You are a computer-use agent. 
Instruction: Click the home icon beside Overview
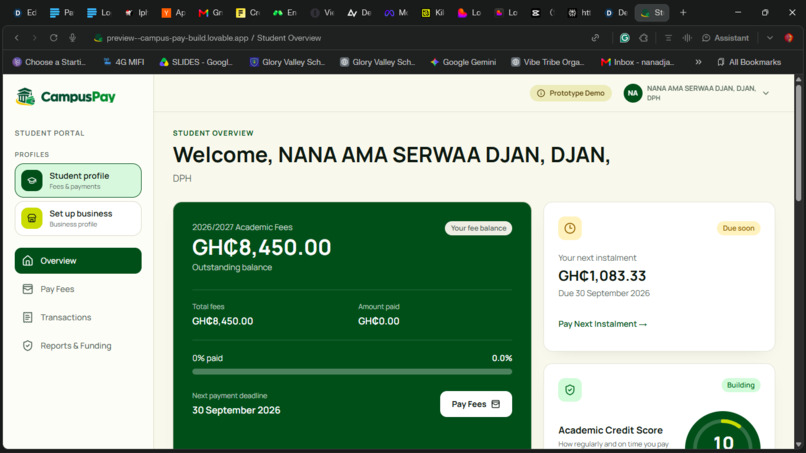pyautogui.click(x=28, y=261)
